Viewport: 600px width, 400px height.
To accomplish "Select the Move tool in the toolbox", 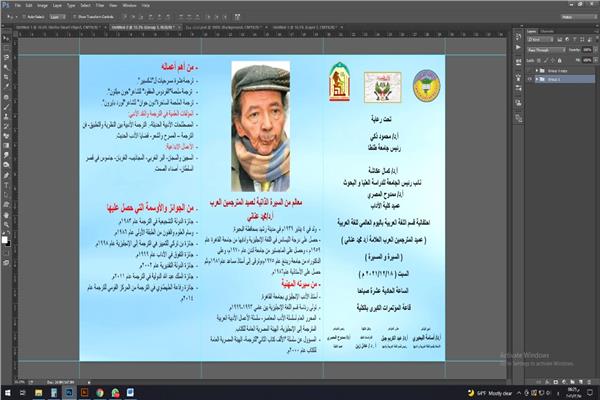I will (6, 39).
